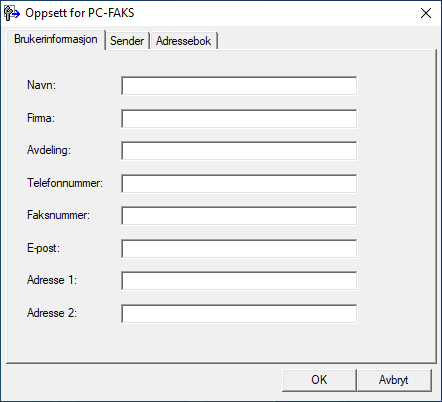Open the Adressebok tab

183,41
